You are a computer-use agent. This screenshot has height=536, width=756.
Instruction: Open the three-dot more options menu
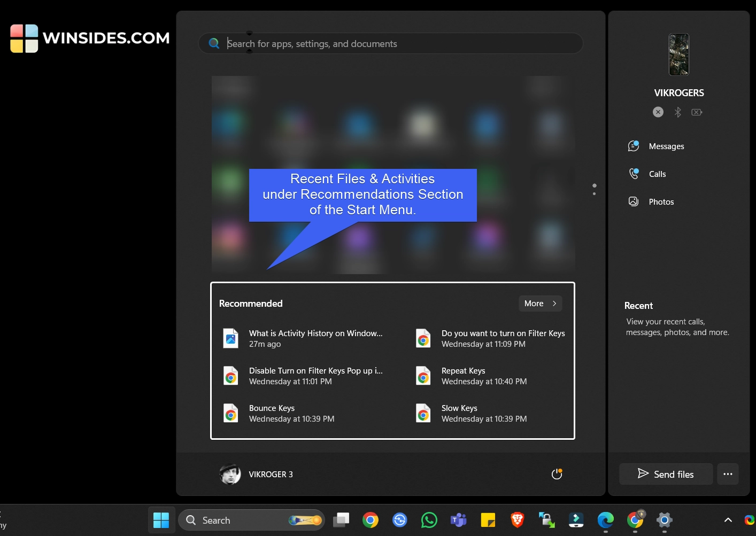(x=728, y=474)
